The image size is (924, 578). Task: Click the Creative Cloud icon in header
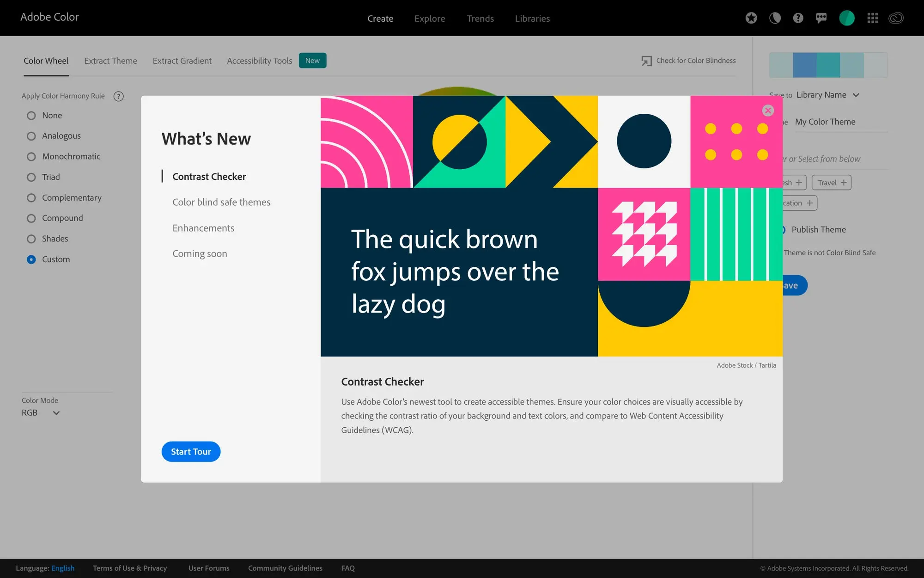895,18
